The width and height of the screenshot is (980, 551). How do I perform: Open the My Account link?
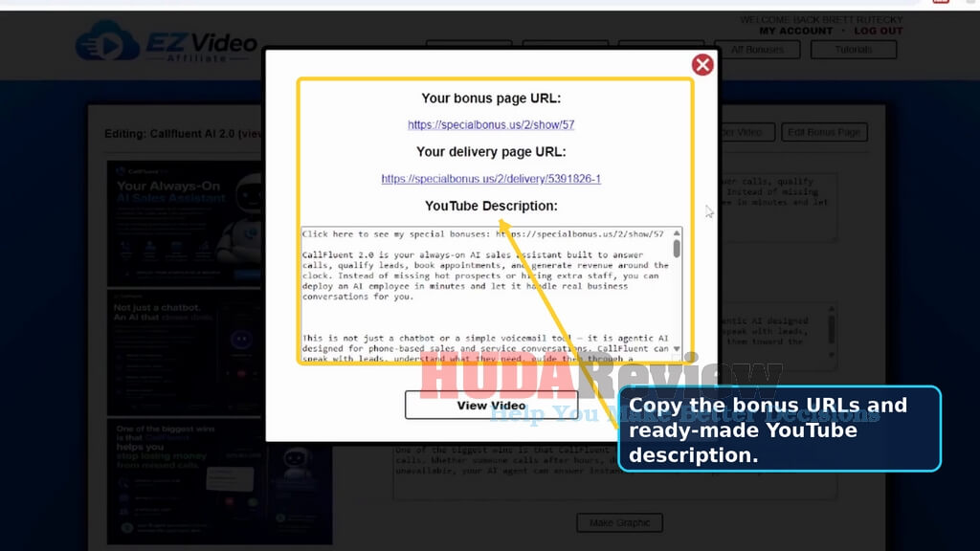coord(795,31)
